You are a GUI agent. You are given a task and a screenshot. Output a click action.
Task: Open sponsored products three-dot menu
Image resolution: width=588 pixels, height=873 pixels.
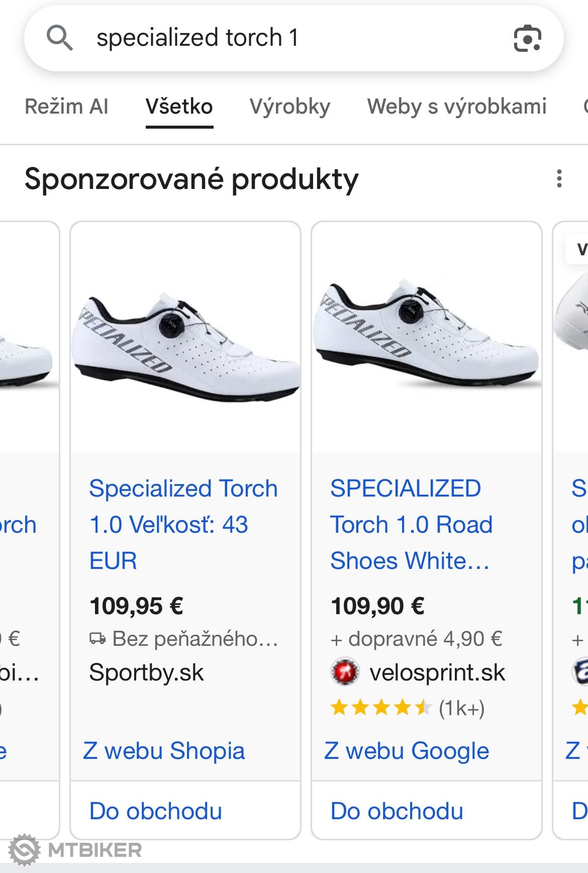pos(559,179)
